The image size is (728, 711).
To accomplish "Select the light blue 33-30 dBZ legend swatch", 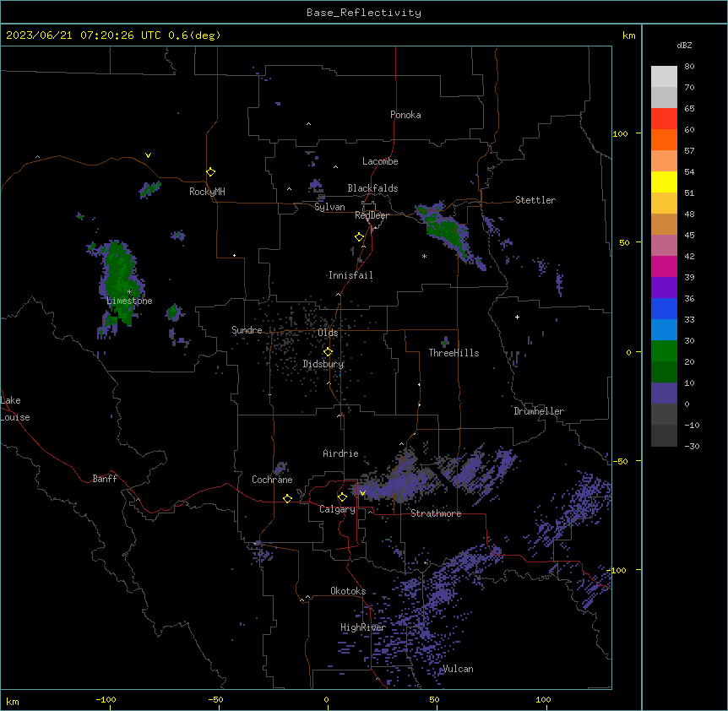I will click(664, 330).
